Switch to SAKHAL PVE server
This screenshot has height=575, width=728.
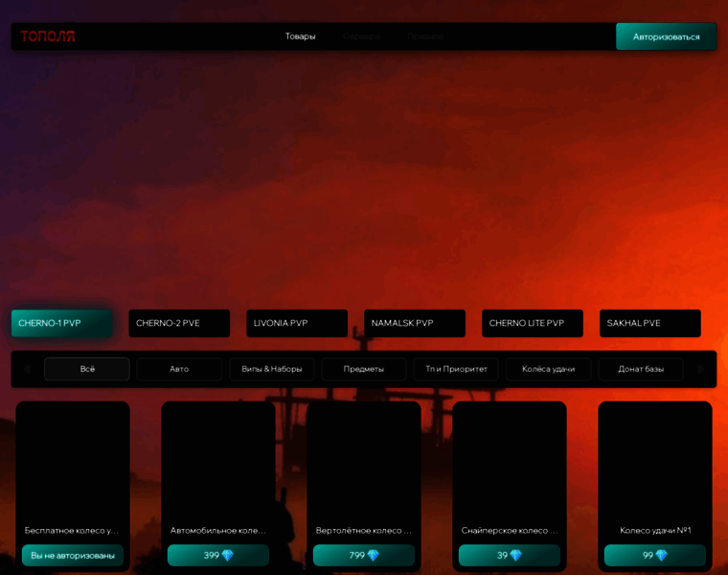tap(650, 323)
